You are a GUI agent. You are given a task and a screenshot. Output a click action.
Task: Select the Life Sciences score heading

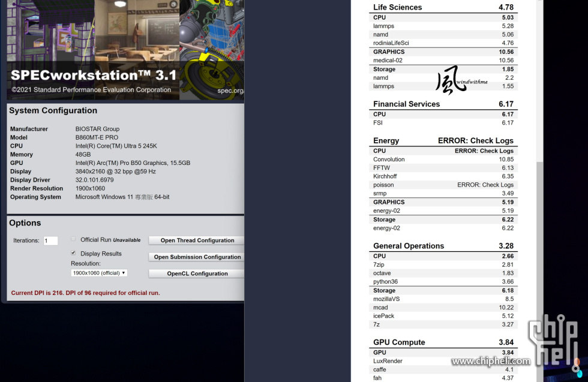[443, 8]
